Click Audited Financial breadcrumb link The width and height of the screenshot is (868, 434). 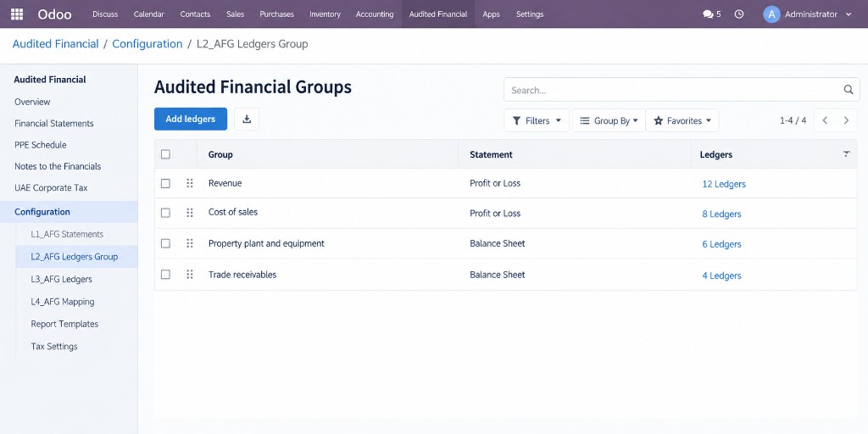tap(55, 44)
